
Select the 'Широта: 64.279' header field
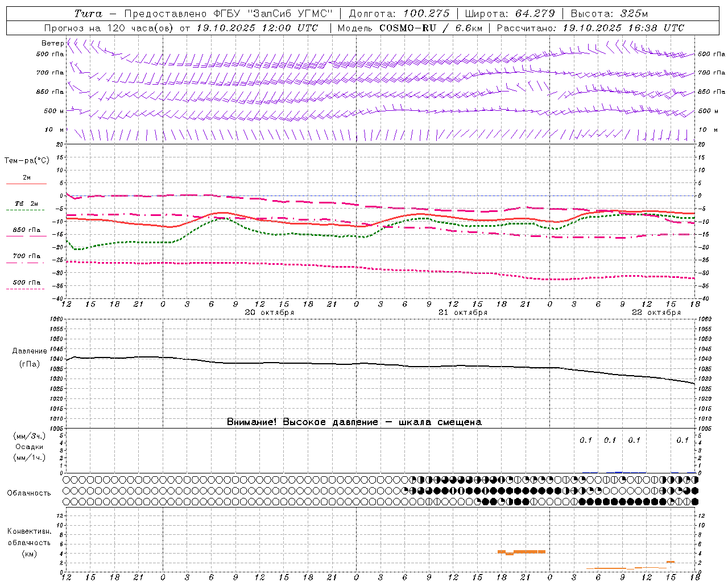pos(510,14)
